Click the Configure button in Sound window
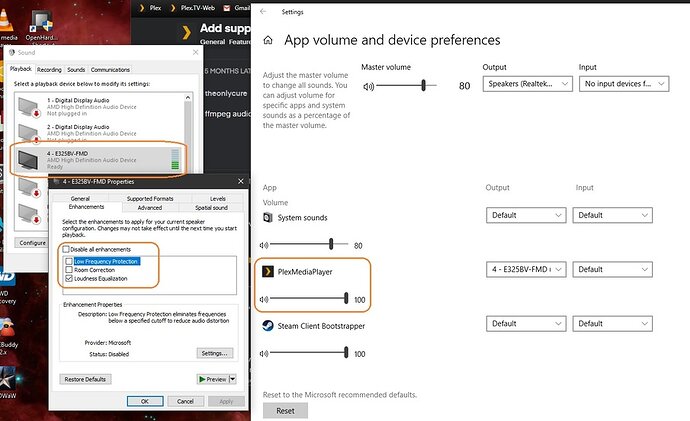690x421 pixels. tap(32, 242)
